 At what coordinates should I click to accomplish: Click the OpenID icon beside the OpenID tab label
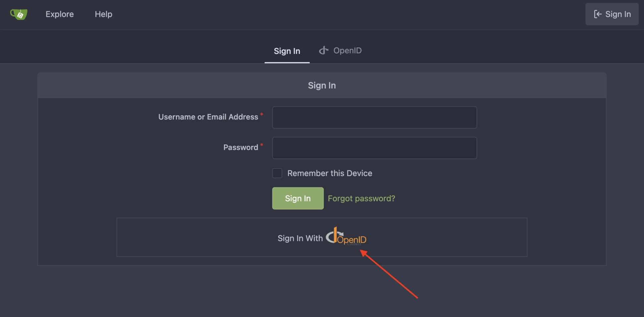[x=323, y=50]
